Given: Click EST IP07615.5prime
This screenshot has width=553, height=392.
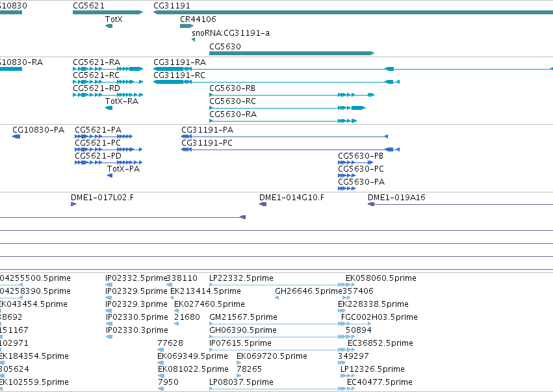Looking at the screenshot, I should click(240, 343).
